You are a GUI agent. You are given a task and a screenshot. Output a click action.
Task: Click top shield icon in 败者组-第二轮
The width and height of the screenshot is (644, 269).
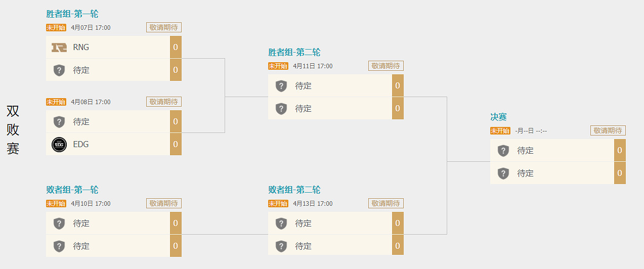pyautogui.click(x=281, y=223)
